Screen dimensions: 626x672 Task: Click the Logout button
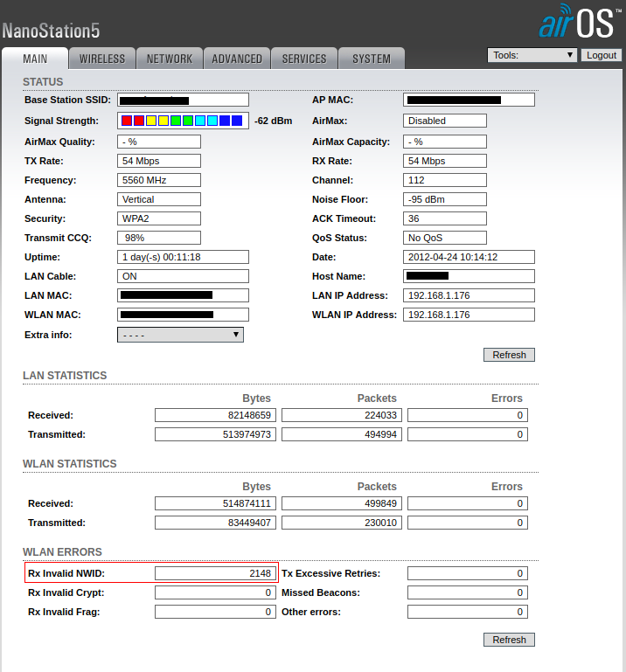[602, 55]
